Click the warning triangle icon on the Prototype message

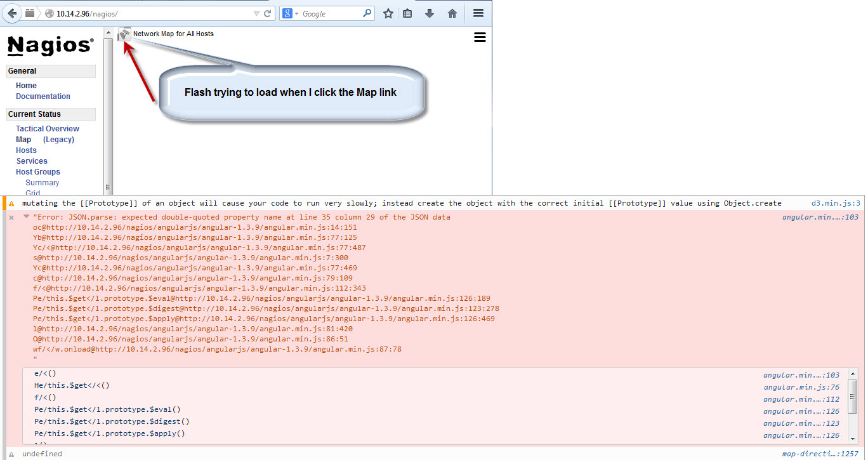pos(11,204)
